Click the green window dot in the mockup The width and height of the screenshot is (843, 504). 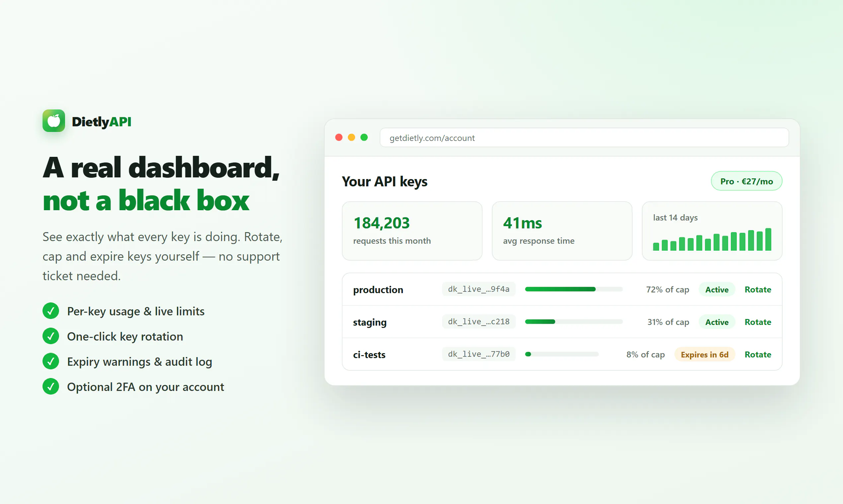pos(364,137)
